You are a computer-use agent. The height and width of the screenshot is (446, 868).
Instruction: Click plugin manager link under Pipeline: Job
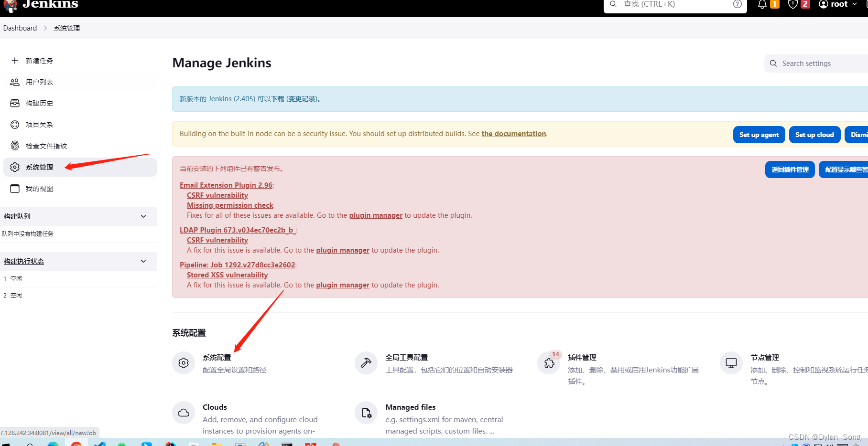343,285
